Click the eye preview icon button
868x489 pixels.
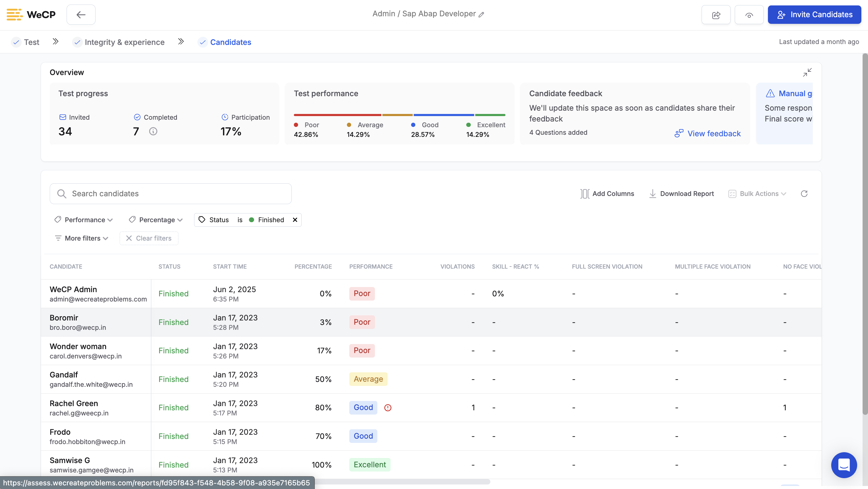[x=749, y=15]
